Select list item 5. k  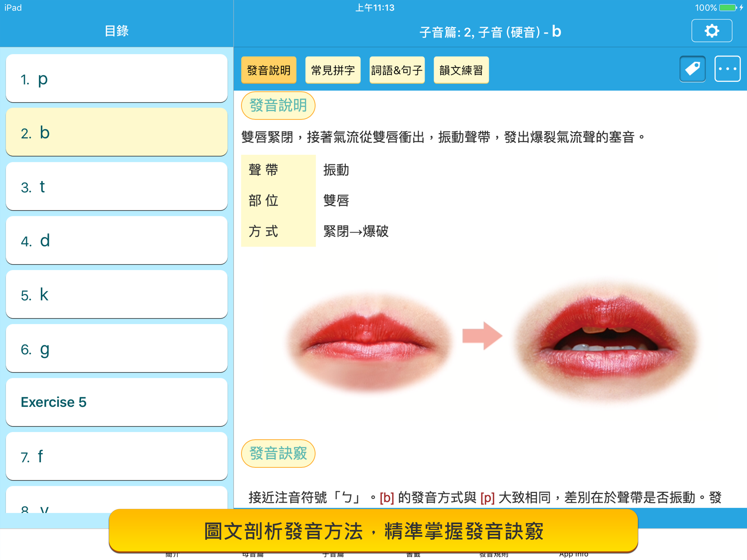[116, 294]
